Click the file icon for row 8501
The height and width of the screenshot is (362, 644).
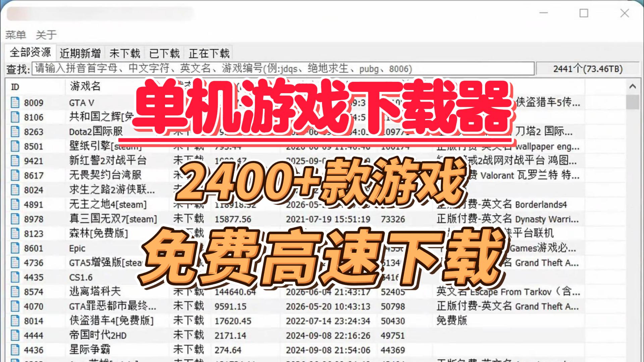click(15, 146)
